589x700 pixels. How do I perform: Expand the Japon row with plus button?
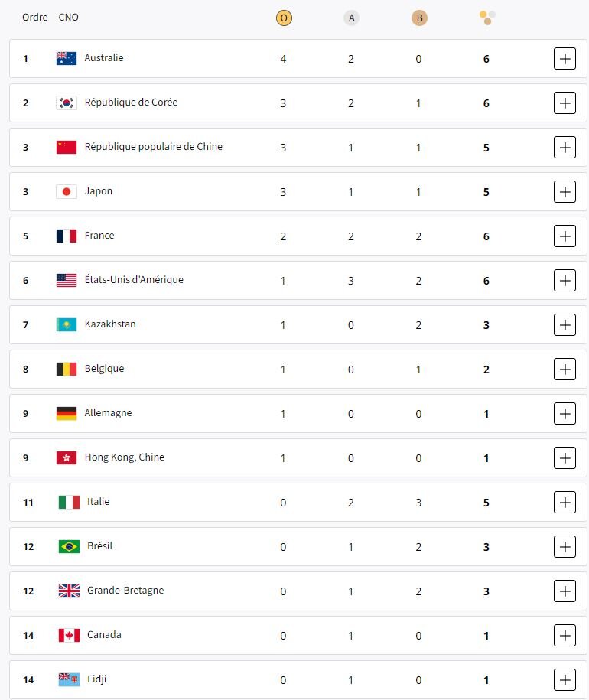pyautogui.click(x=565, y=191)
